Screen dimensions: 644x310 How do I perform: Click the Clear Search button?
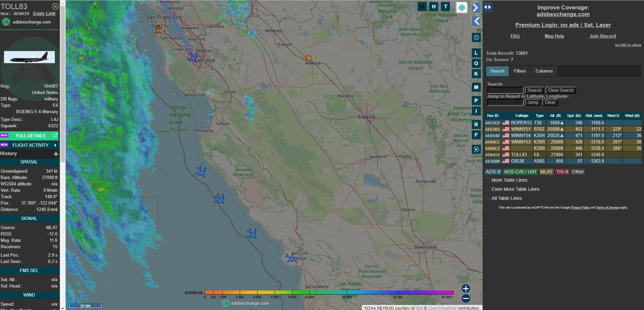(561, 90)
